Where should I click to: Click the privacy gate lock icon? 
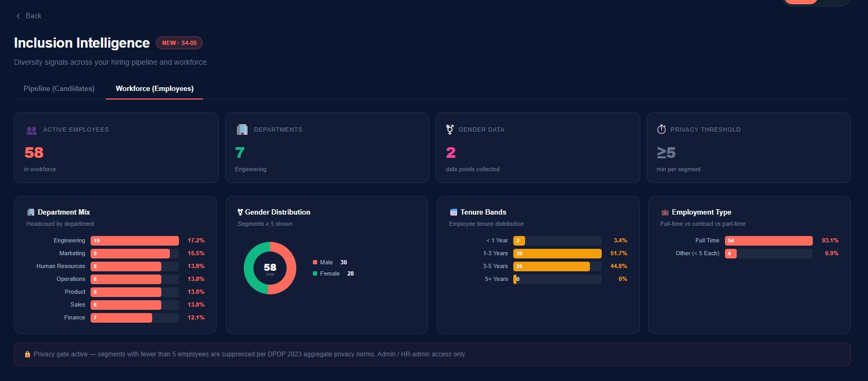click(27, 354)
